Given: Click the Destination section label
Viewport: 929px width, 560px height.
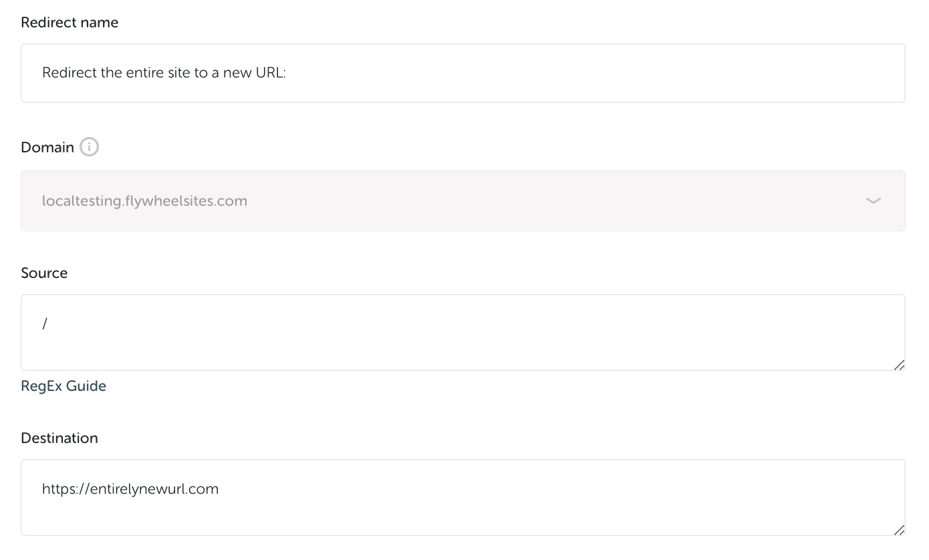Looking at the screenshot, I should tap(59, 438).
